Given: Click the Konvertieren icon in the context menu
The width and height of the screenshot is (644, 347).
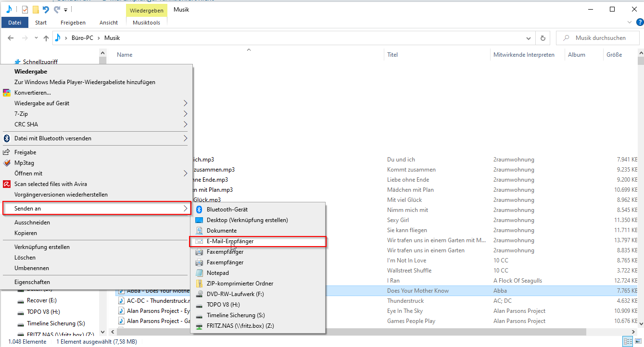Looking at the screenshot, I should click(x=7, y=93).
